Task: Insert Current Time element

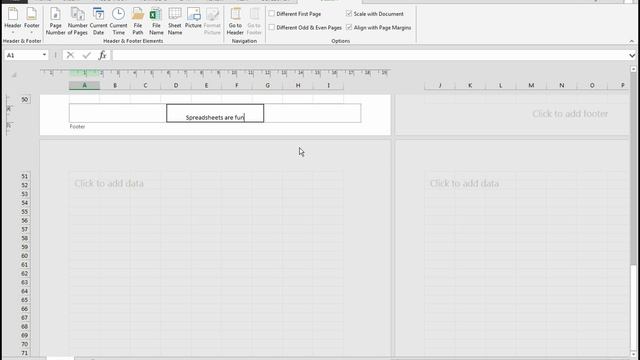Action: 118,21
